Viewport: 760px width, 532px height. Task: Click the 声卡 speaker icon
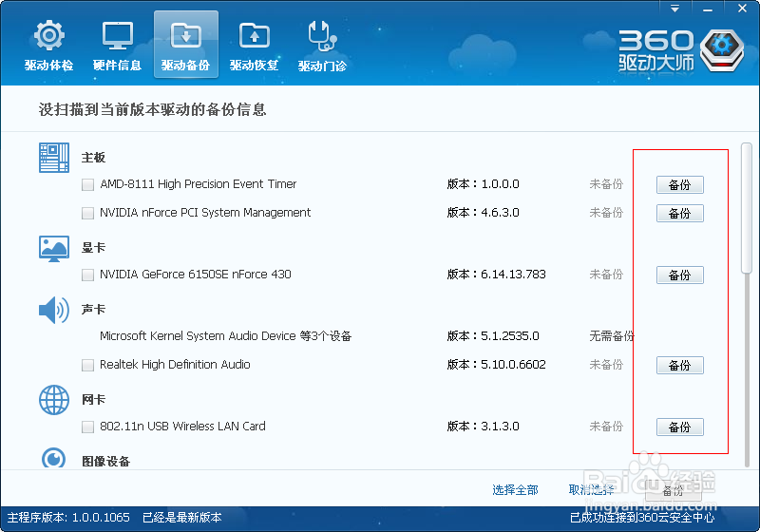tap(54, 310)
